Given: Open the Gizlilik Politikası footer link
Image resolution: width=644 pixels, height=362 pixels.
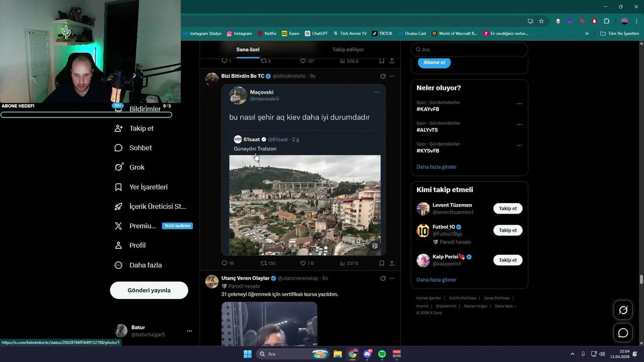Looking at the screenshot, I should tap(462, 298).
